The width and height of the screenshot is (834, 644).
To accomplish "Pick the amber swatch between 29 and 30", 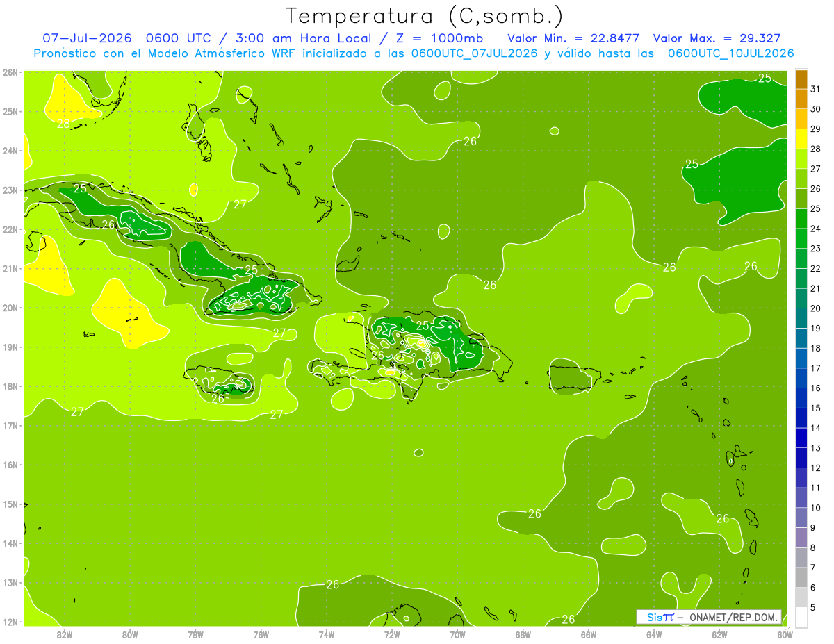I will point(801,119).
